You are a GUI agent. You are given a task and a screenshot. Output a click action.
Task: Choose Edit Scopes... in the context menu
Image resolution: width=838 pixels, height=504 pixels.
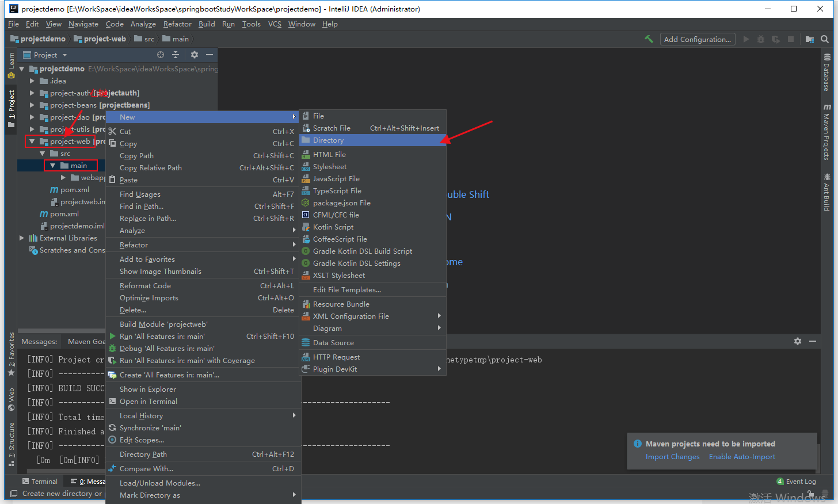[x=203, y=440]
